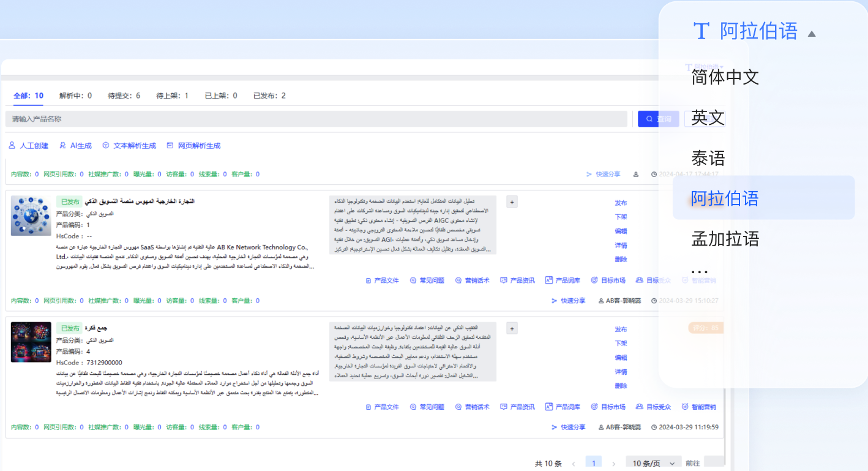Focus the 请输入产品名称 search field
The image size is (868, 471).
[316, 119]
